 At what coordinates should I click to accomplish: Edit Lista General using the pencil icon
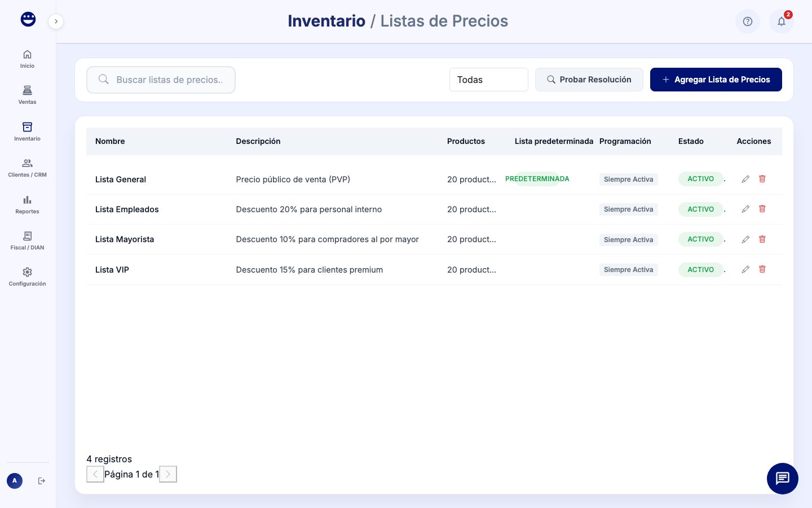pyautogui.click(x=745, y=179)
